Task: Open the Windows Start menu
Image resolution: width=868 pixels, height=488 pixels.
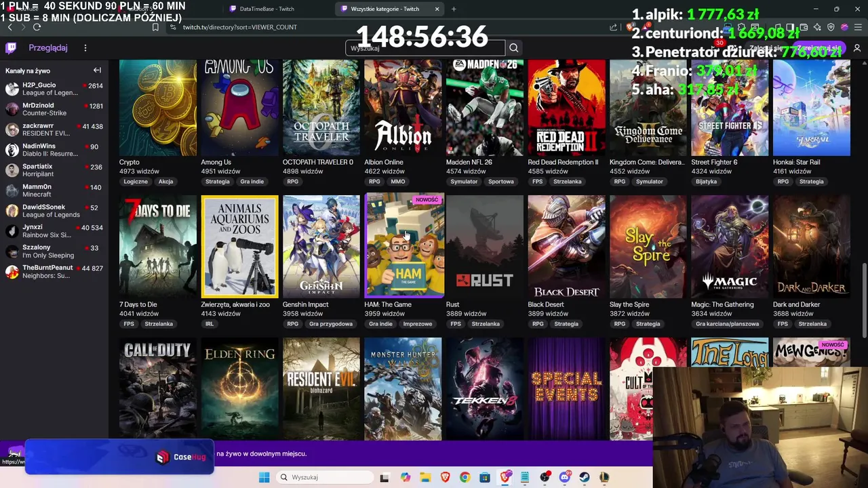Action: pos(264,477)
